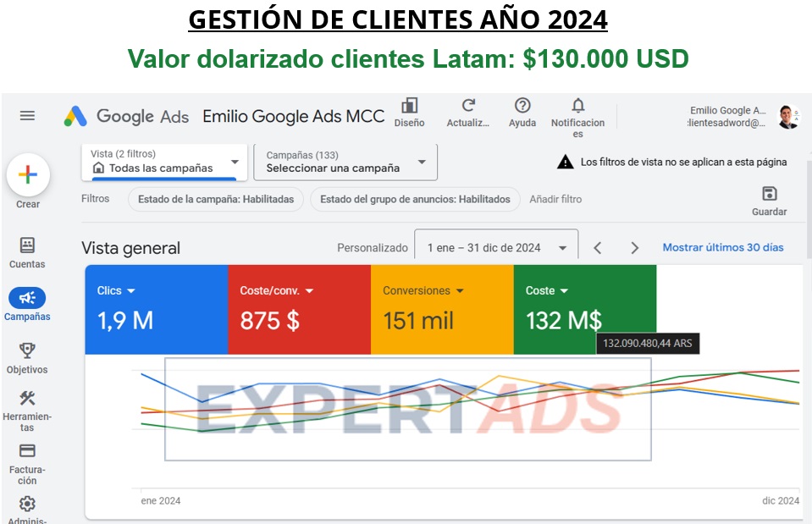Open the Ayuda help icon
Viewport: 812px width, 524px height.
(x=522, y=106)
